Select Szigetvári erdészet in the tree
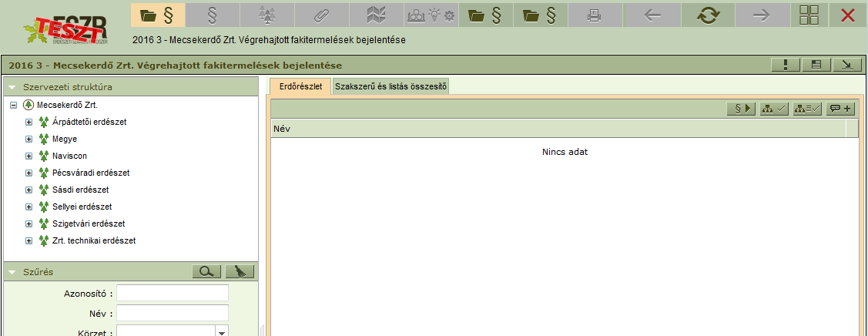The width and height of the screenshot is (868, 336). [x=89, y=224]
